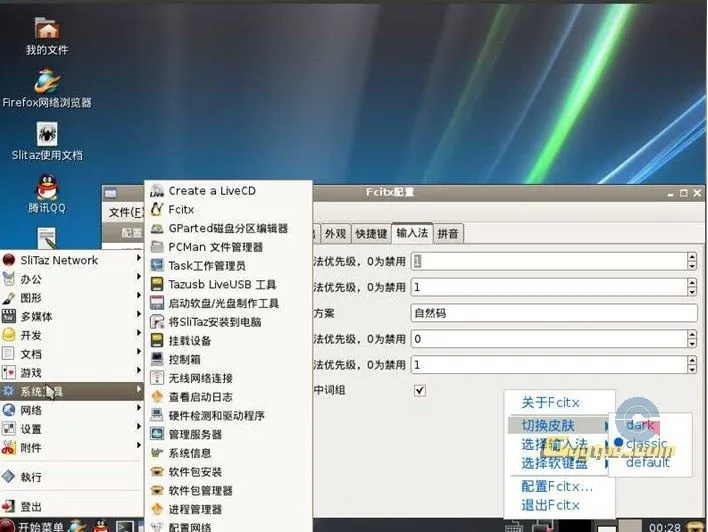Open 系统信息 entry
The image size is (708, 532).
pos(228,453)
